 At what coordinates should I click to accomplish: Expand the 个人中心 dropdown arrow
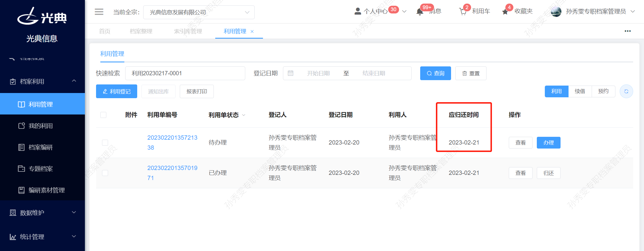pyautogui.click(x=404, y=11)
